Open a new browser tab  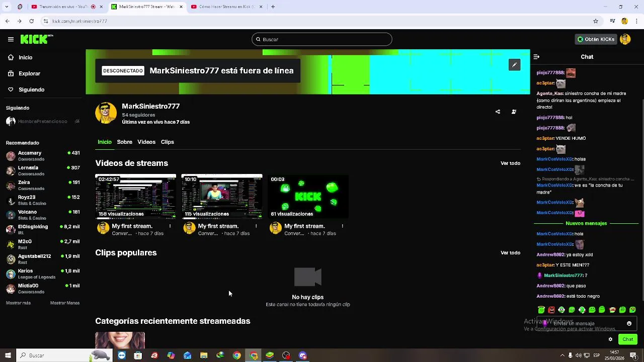(273, 7)
